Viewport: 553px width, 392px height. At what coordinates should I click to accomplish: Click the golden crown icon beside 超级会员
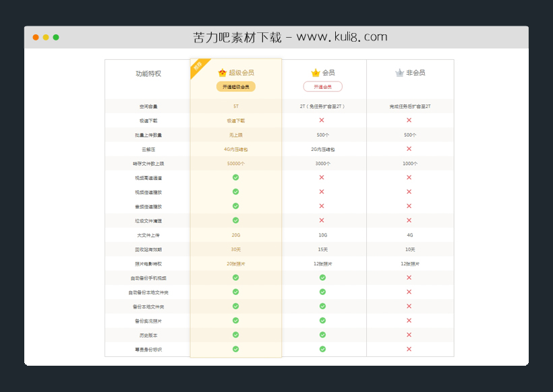pyautogui.click(x=223, y=72)
